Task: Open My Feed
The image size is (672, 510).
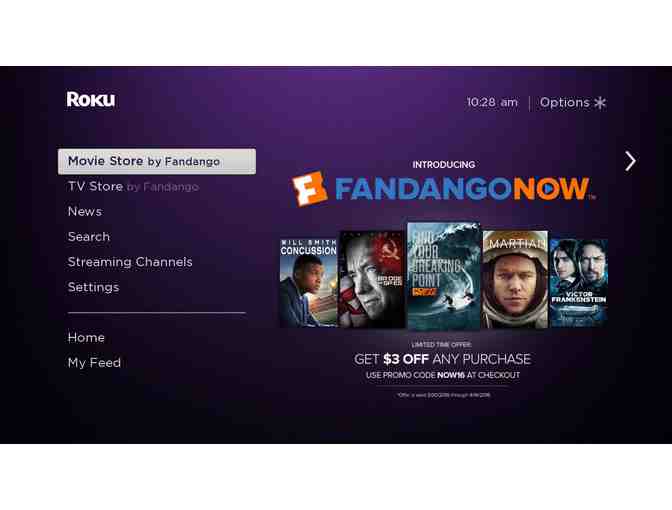Action: (94, 363)
